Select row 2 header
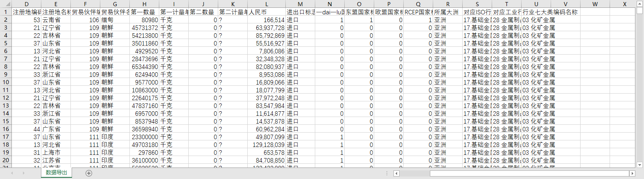The image size is (644, 179). 6,20
